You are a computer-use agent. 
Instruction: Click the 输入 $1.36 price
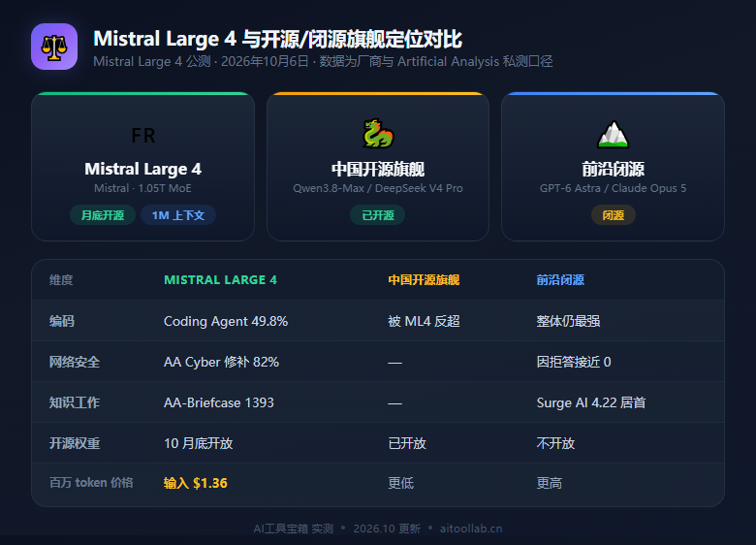pos(195,483)
